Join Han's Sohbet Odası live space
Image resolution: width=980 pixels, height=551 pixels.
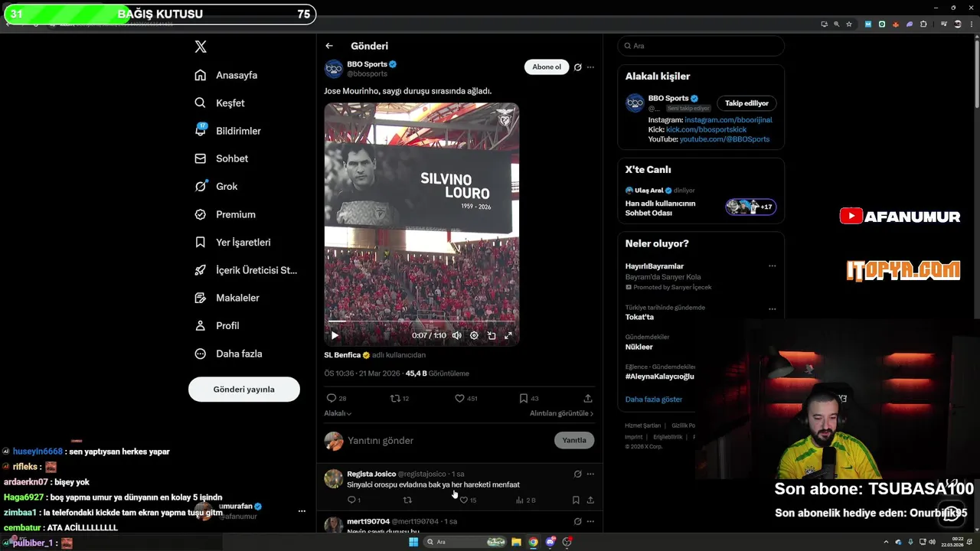(x=751, y=207)
